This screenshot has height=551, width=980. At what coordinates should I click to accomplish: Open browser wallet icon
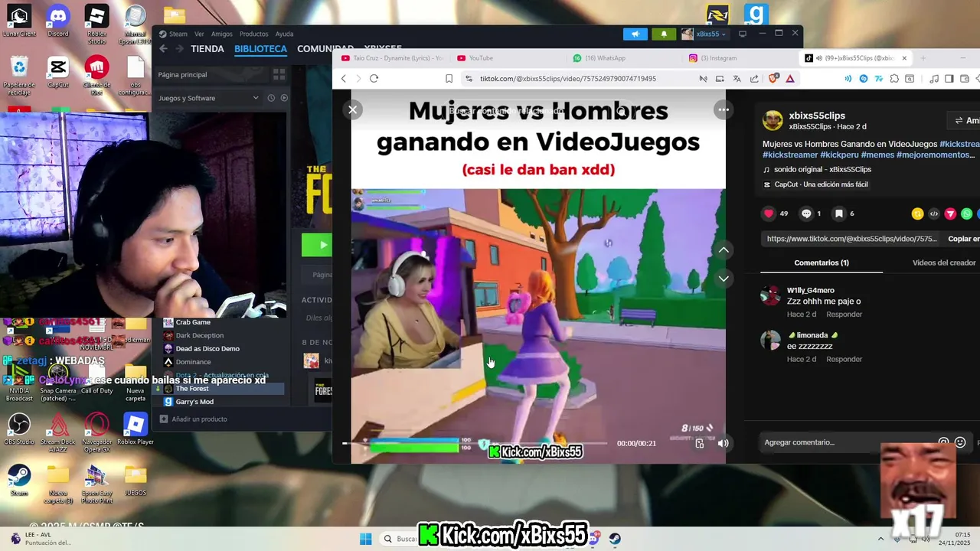click(x=965, y=78)
